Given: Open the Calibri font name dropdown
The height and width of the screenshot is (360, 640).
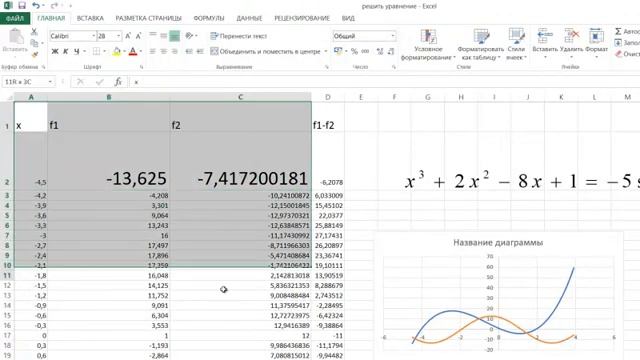Looking at the screenshot, I should (x=93, y=36).
